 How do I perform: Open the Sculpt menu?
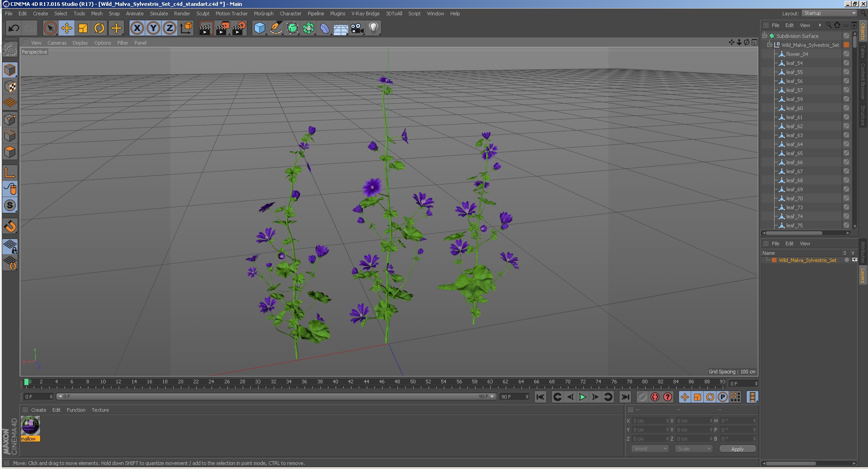click(203, 14)
